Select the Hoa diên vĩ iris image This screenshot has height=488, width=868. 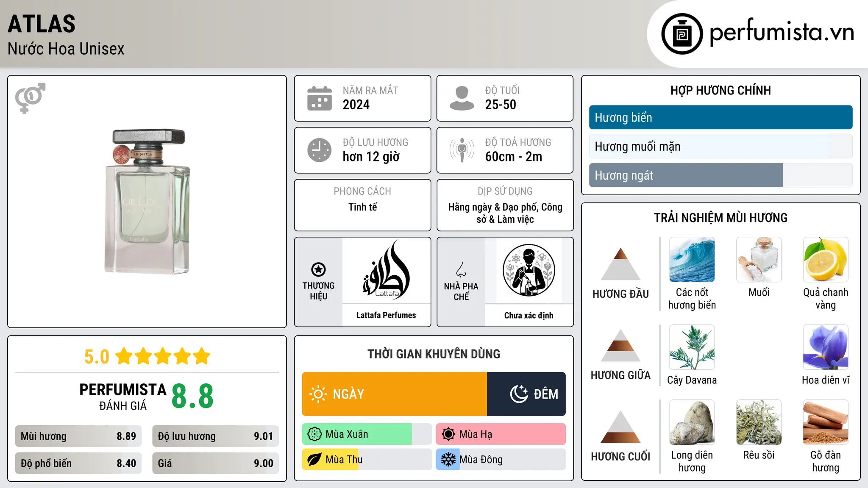pos(826,347)
